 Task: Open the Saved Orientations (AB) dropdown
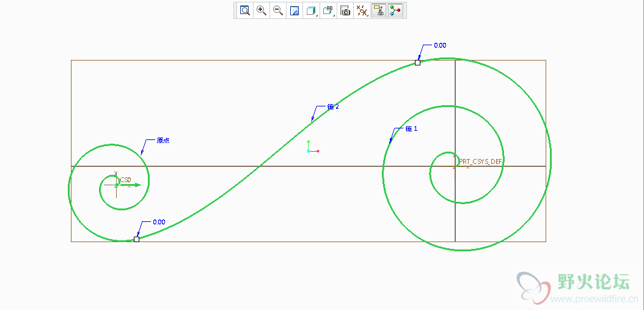pos(329,10)
